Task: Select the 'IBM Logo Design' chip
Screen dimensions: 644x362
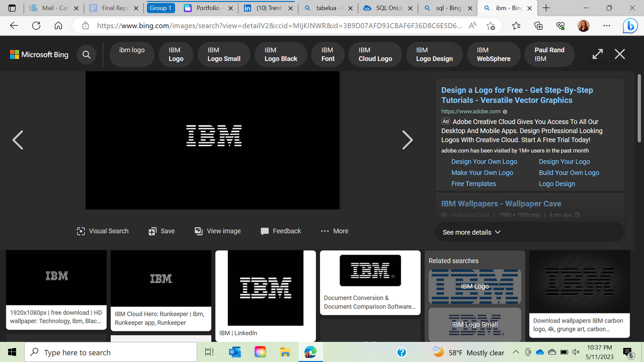Action: [x=434, y=54]
